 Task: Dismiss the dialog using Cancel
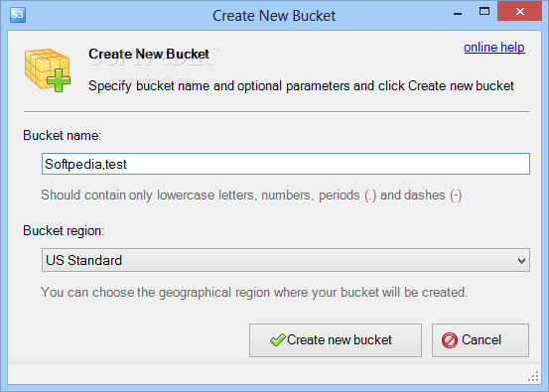480,340
